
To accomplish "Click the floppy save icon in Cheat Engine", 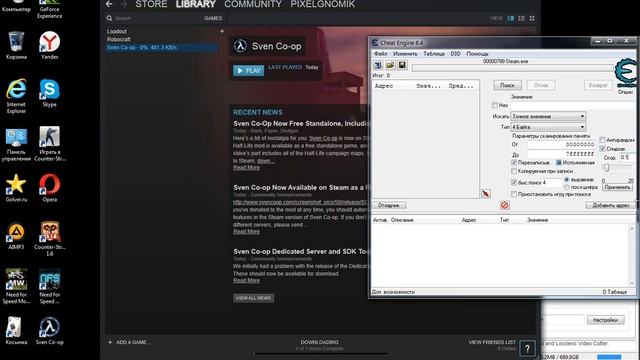I will pyautogui.click(x=402, y=65).
